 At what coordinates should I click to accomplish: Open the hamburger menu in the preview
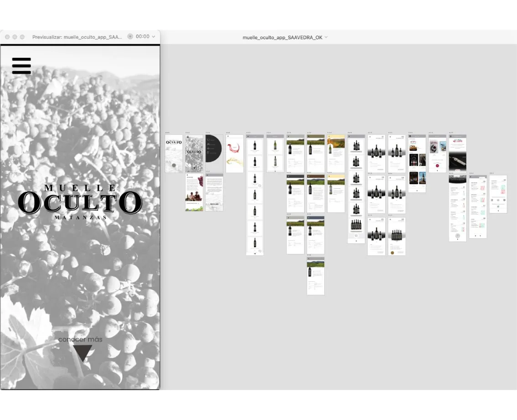pyautogui.click(x=21, y=66)
